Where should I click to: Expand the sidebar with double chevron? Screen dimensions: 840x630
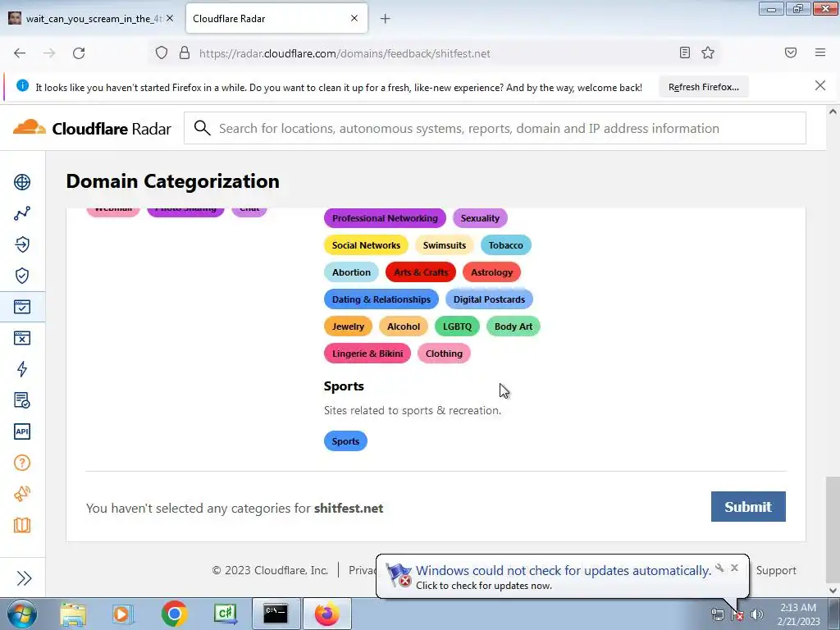[x=24, y=578]
